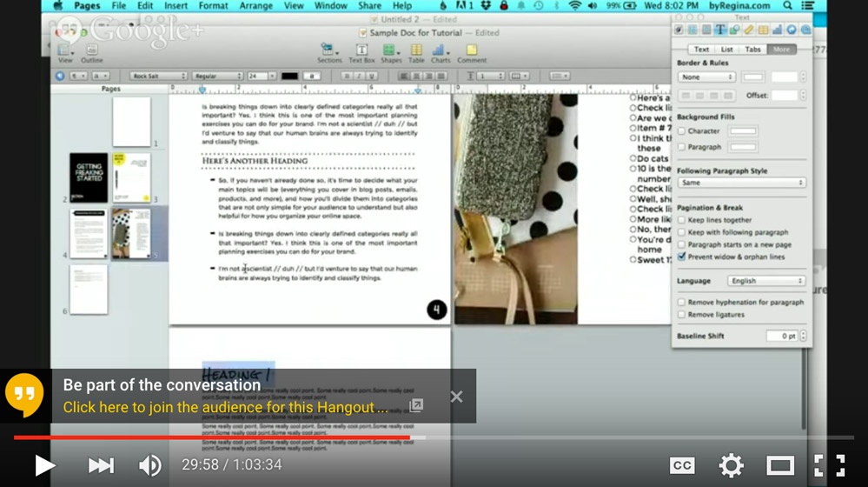Viewport: 868px width, 487px height.
Task: Toggle underline formatting in format bar
Action: tap(372, 76)
